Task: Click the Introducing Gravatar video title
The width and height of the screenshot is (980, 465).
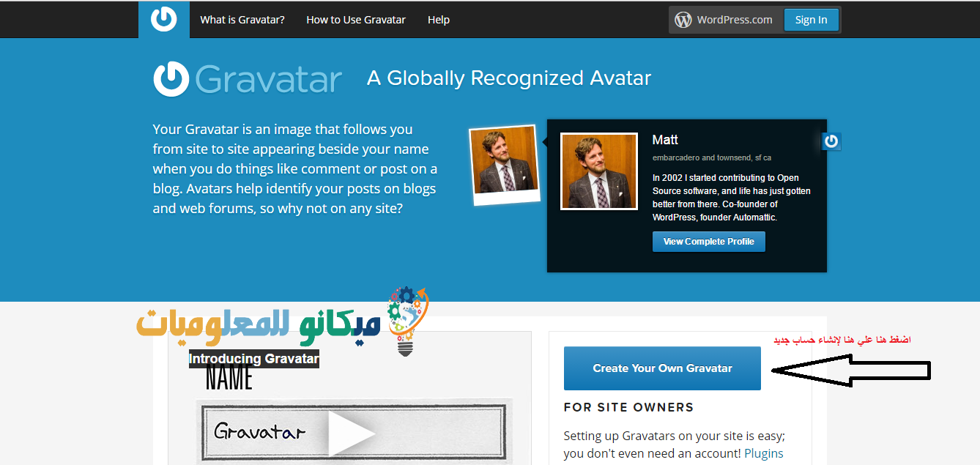Action: click(254, 359)
